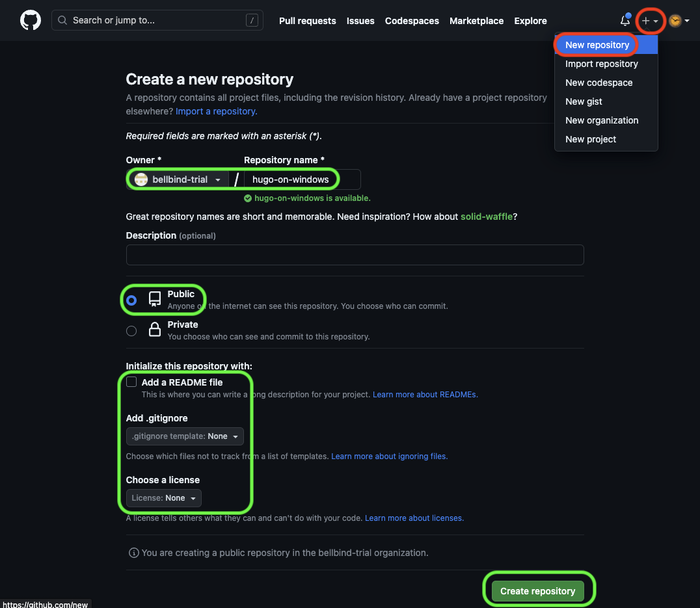Use the solid-waffle name suggestion

(x=486, y=217)
